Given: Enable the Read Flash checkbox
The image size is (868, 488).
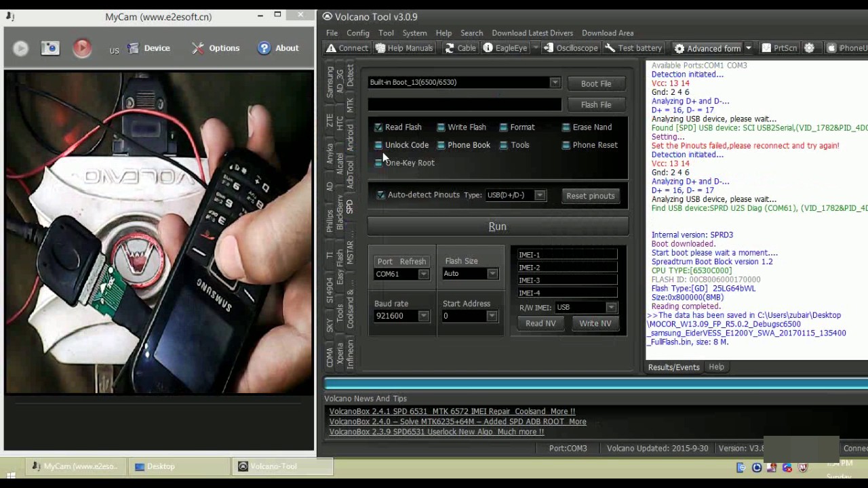Looking at the screenshot, I should pos(378,127).
